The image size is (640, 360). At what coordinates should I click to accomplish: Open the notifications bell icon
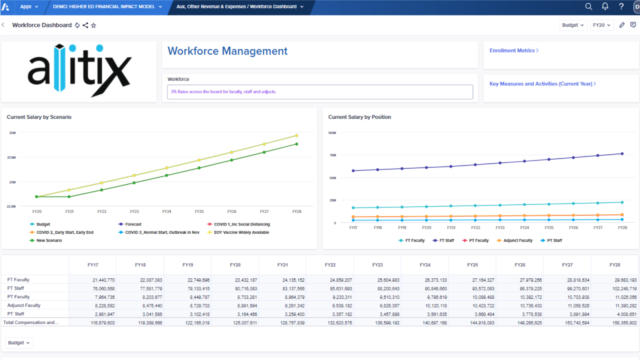(x=605, y=7)
